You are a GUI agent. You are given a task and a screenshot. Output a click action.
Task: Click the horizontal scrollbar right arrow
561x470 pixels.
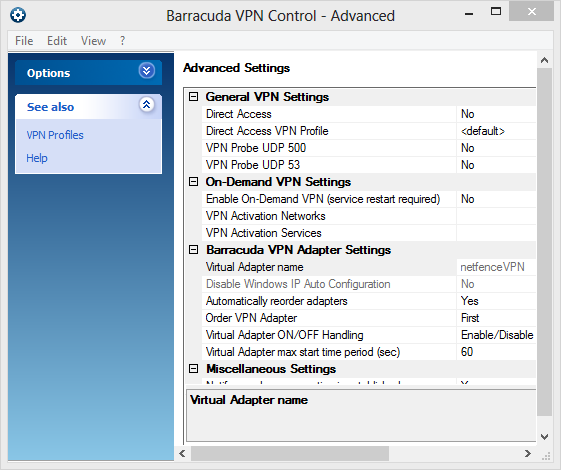[x=528, y=454]
